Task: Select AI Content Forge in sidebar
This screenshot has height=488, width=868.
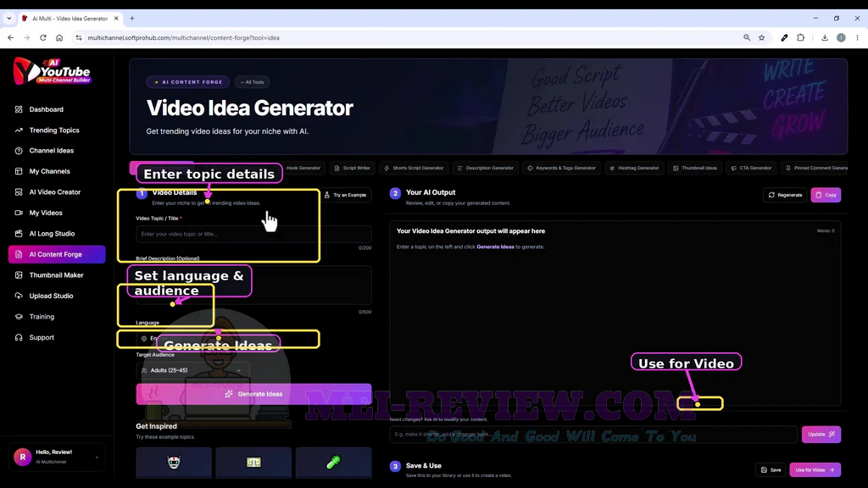Action: pos(57,254)
